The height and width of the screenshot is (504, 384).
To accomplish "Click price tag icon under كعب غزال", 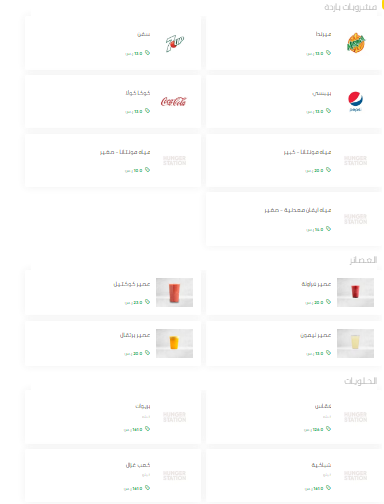I will 147,488.
